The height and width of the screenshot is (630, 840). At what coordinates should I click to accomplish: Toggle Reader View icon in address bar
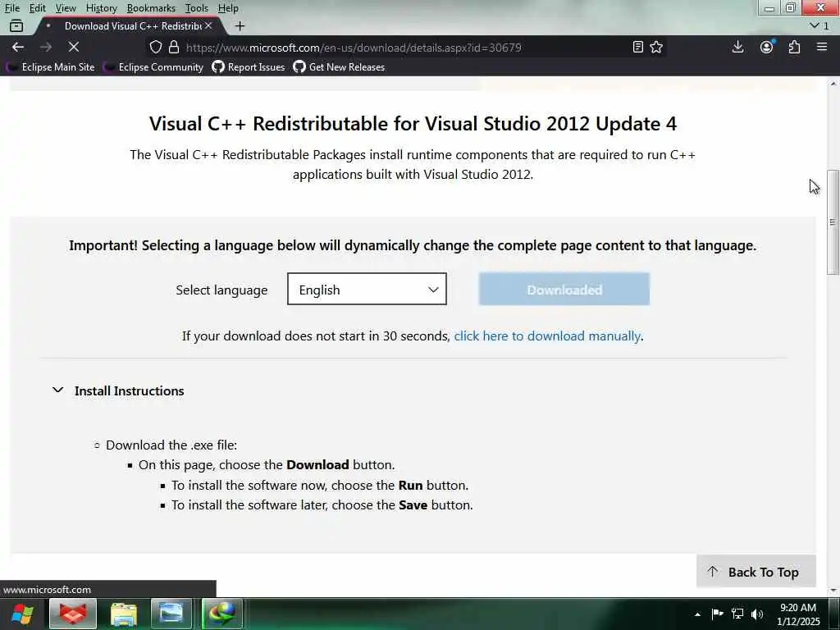(x=637, y=47)
